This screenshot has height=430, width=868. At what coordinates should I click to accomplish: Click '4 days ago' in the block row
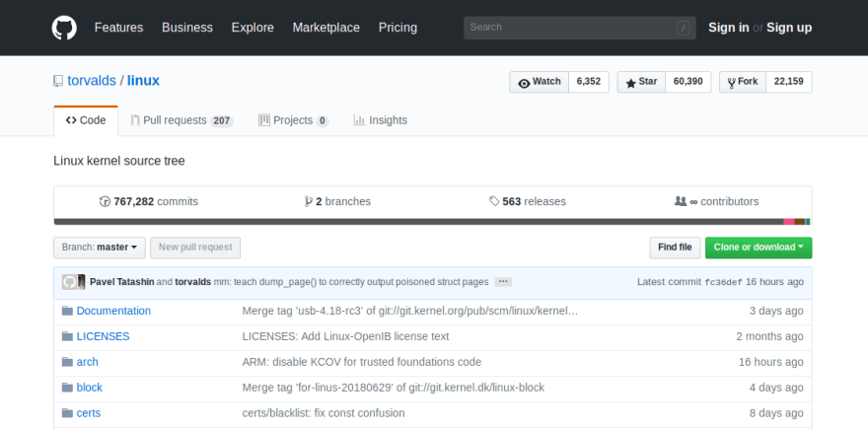tap(776, 388)
